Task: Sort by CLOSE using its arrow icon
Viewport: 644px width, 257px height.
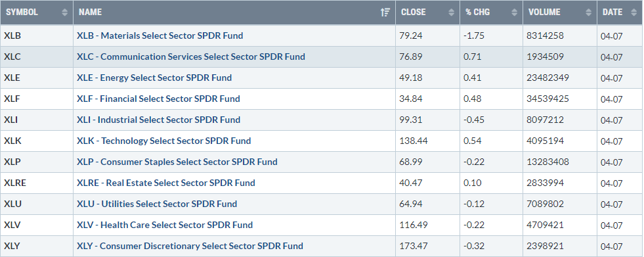Action: (x=452, y=12)
